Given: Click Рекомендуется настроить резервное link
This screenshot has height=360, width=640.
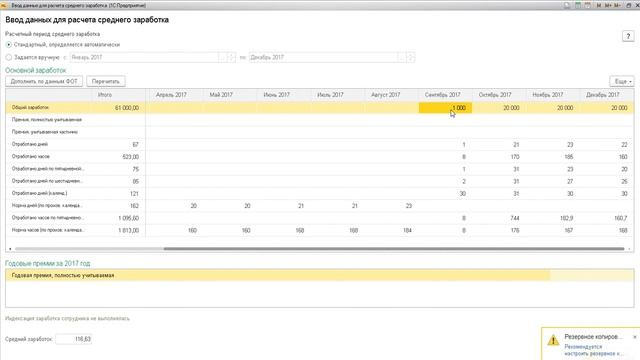Looking at the screenshot, I should click(594, 350).
